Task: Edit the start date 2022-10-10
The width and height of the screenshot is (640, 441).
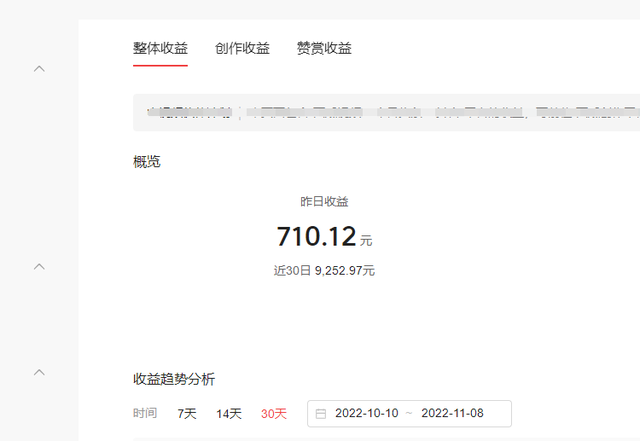Action: (x=366, y=414)
